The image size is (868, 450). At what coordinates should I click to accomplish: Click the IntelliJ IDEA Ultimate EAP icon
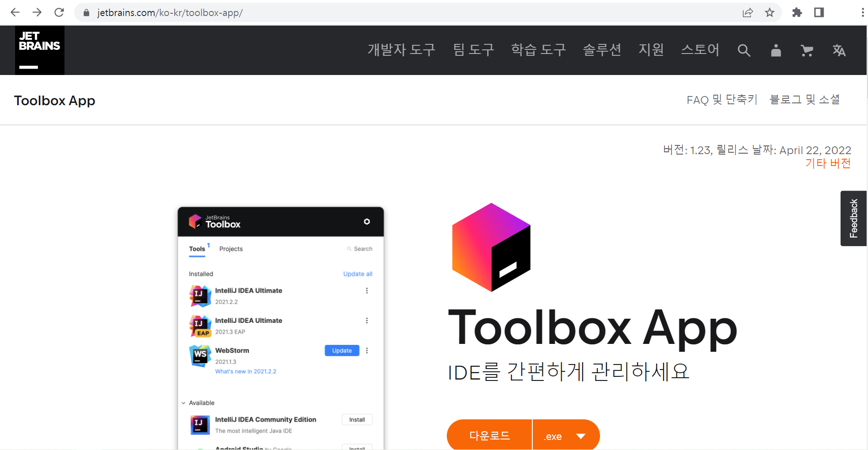(x=200, y=326)
